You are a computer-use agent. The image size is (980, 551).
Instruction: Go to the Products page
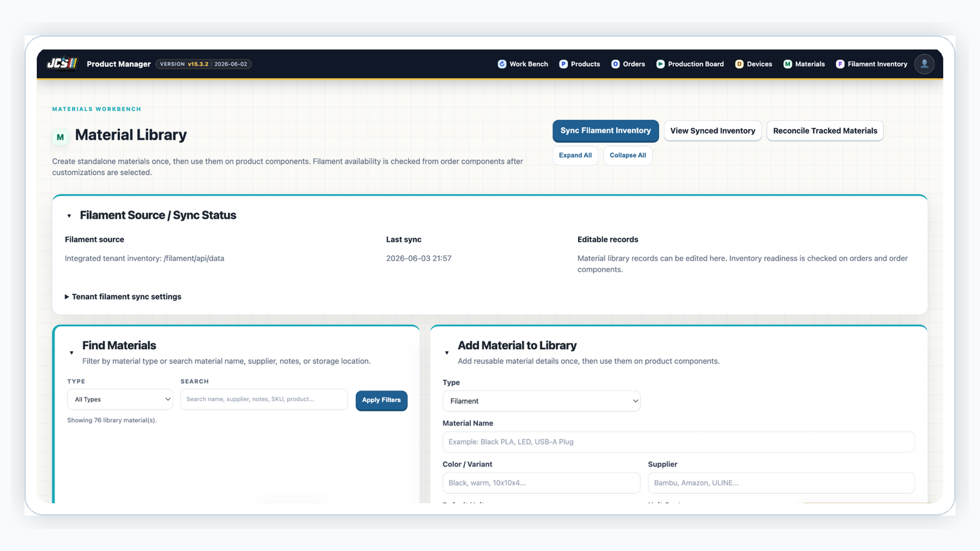click(579, 64)
